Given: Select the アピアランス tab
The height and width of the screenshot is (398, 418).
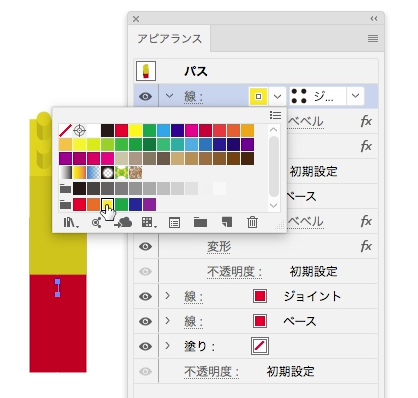Looking at the screenshot, I should coord(170,39).
